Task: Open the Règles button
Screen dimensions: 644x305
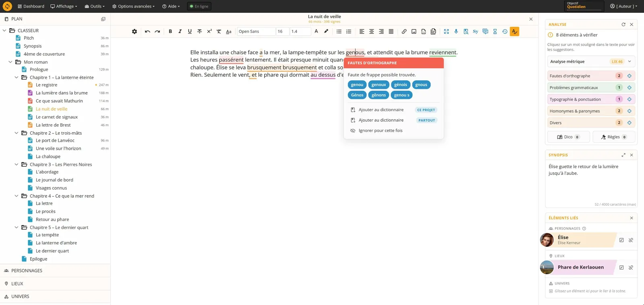Action: (x=614, y=137)
